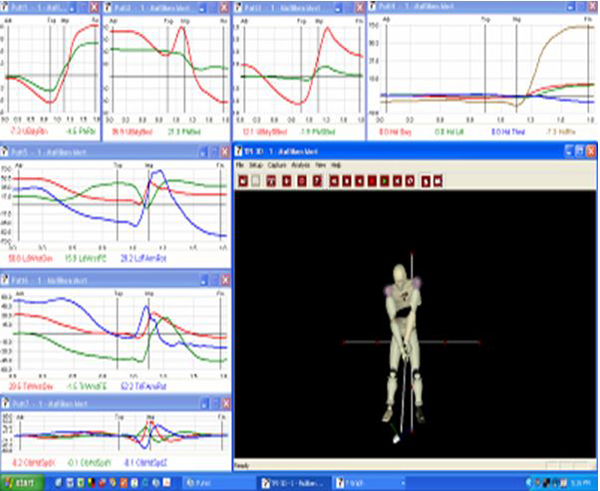Image resolution: width=600 pixels, height=491 pixels.
Task: Click the circular loop icon after step-forward
Action: click(410, 181)
